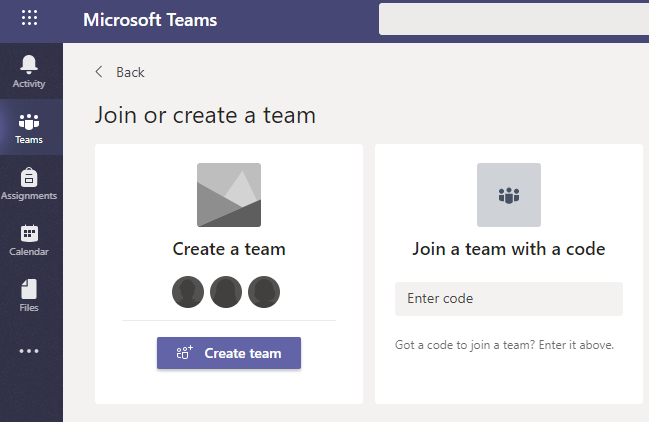Image resolution: width=649 pixels, height=422 pixels.
Task: Open the Calendar view
Action: (x=29, y=240)
